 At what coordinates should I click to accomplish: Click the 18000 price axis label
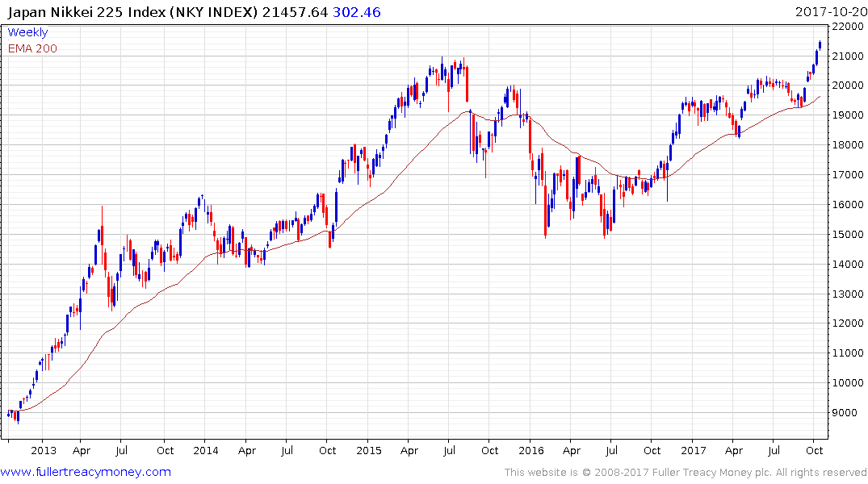point(848,145)
